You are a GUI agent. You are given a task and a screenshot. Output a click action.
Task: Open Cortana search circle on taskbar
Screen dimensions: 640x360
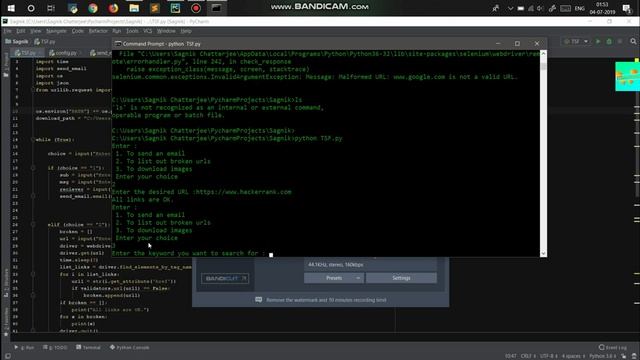(31, 8)
